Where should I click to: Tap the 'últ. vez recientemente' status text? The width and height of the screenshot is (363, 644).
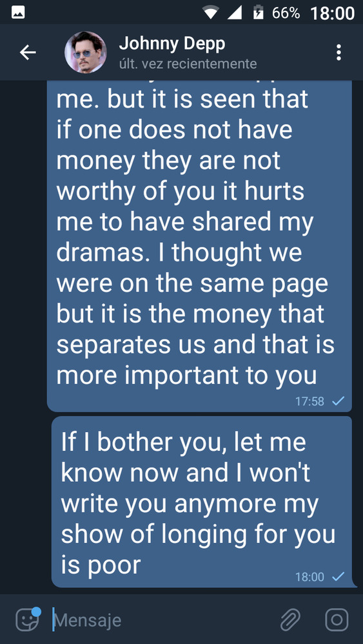point(188,64)
